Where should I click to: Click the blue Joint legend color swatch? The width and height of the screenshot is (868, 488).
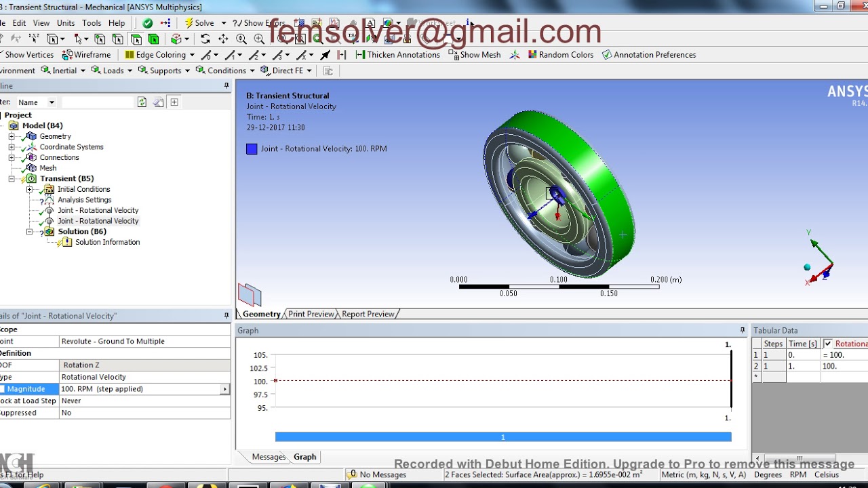pos(252,149)
